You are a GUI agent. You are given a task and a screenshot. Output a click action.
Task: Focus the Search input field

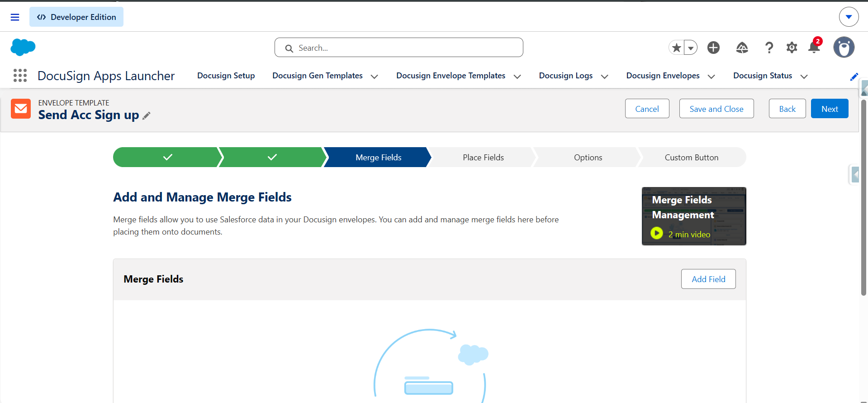point(399,48)
